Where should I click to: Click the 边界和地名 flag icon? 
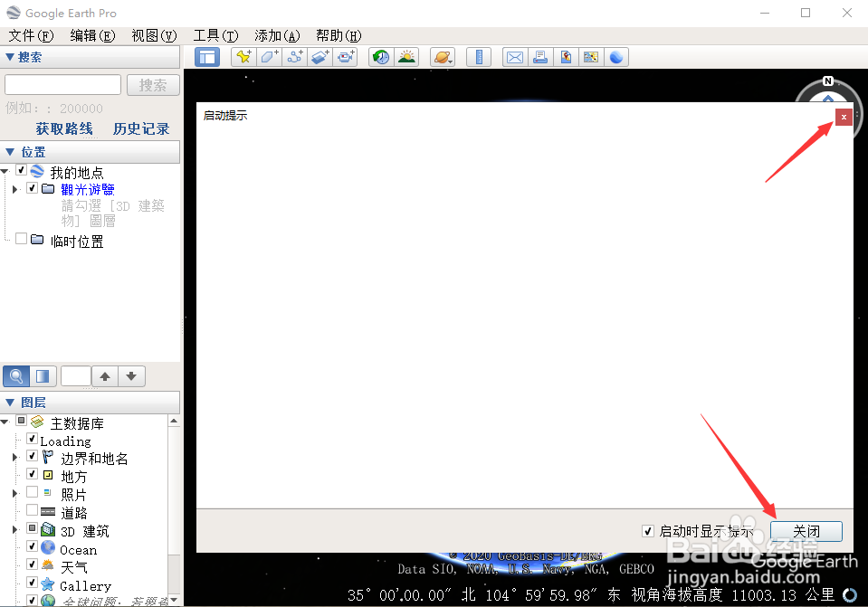(x=48, y=457)
